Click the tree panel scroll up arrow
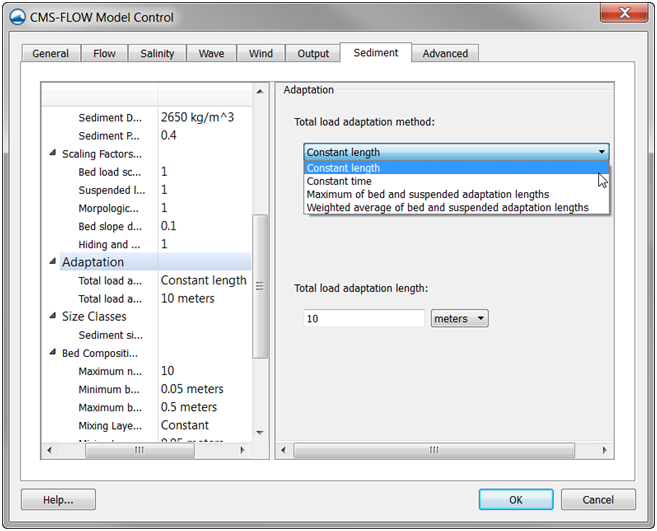657x531 pixels. tap(260, 91)
